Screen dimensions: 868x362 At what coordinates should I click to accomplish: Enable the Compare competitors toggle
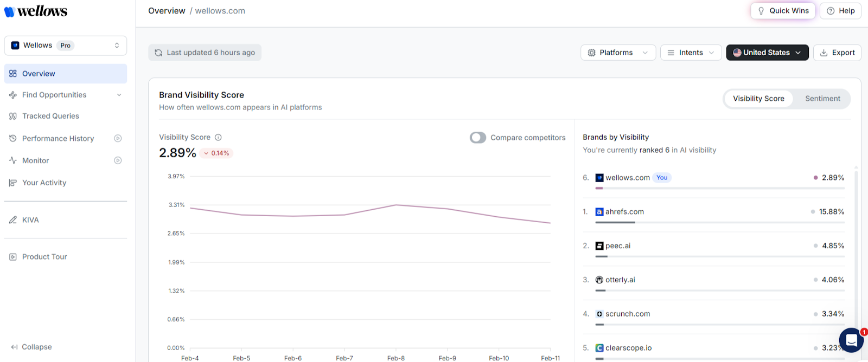477,138
